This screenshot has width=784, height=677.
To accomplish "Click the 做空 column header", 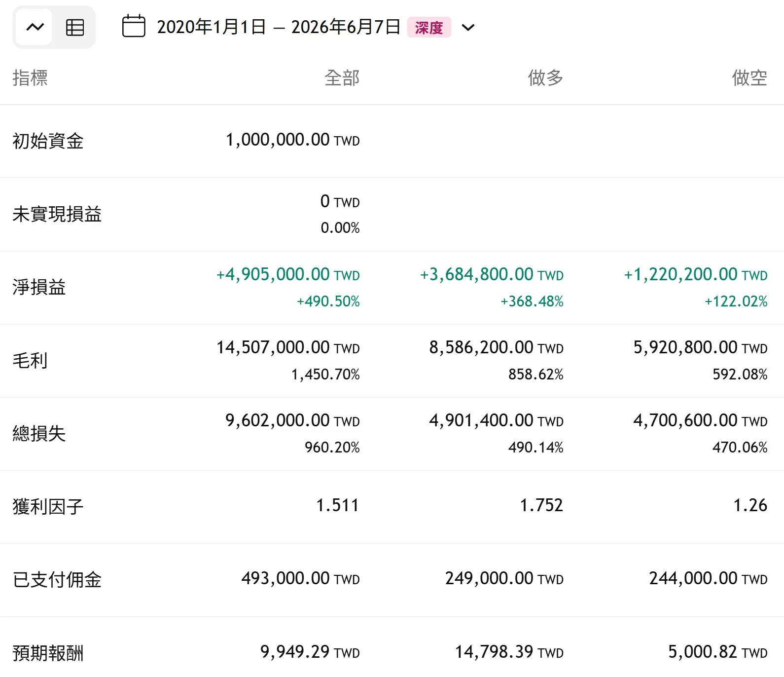I will (749, 77).
